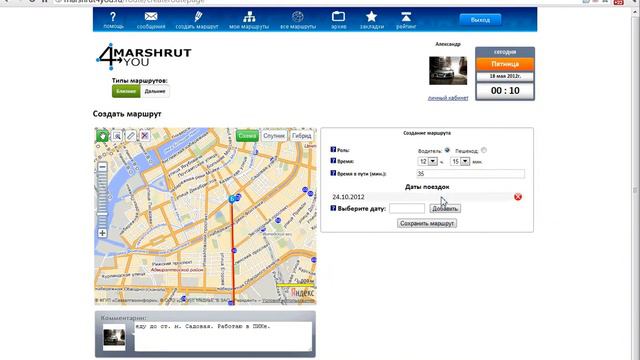Open the minutes dropdown showing 15
The width and height of the screenshot is (640, 360).
point(460,162)
